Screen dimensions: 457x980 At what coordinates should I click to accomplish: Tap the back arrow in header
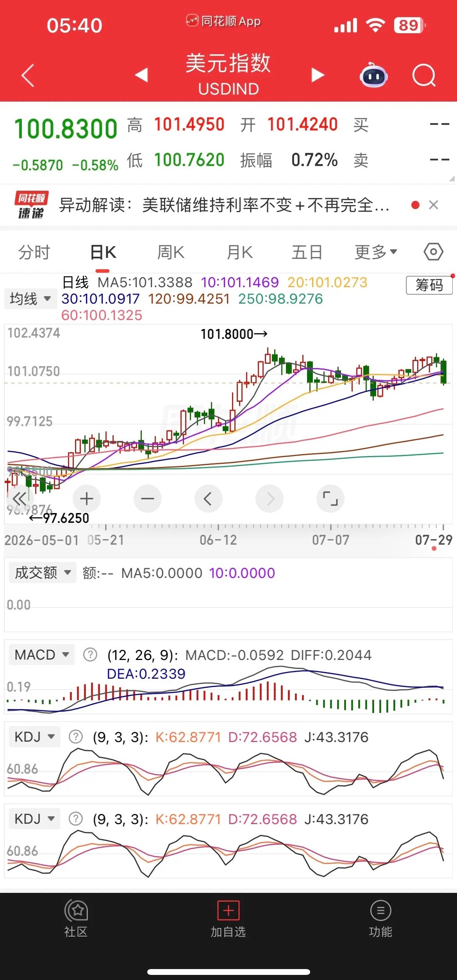pos(28,75)
